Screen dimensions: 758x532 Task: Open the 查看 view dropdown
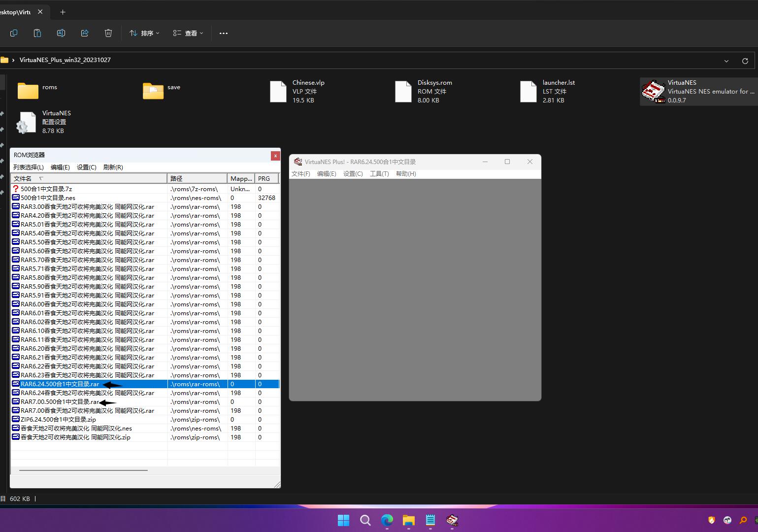coord(188,33)
